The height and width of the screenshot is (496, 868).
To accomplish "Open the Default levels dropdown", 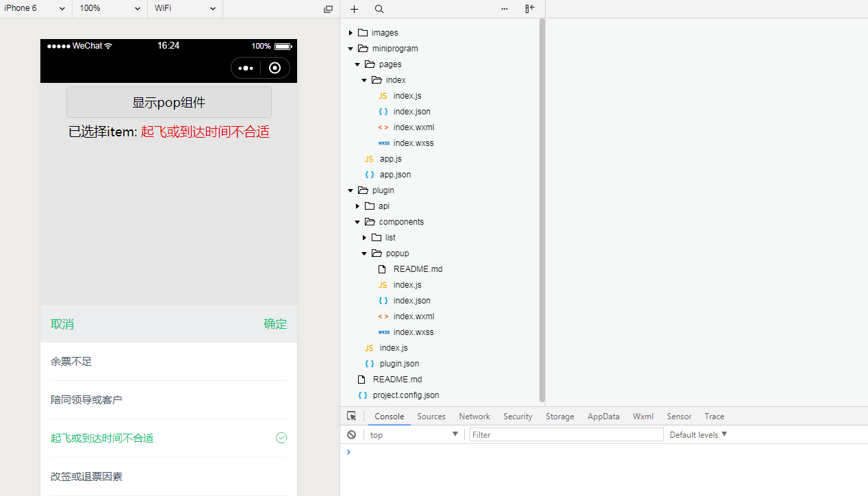I will [698, 434].
